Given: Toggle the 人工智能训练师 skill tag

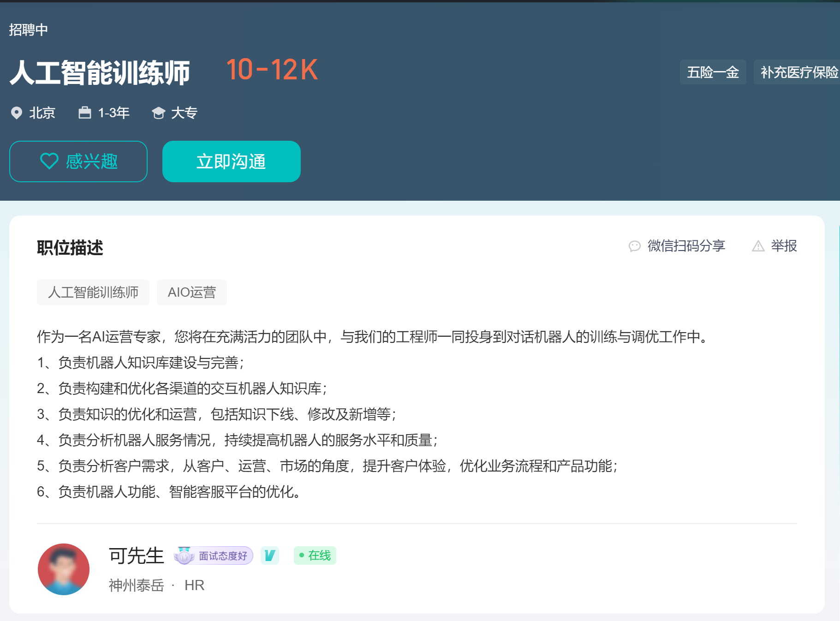Looking at the screenshot, I should 93,292.
